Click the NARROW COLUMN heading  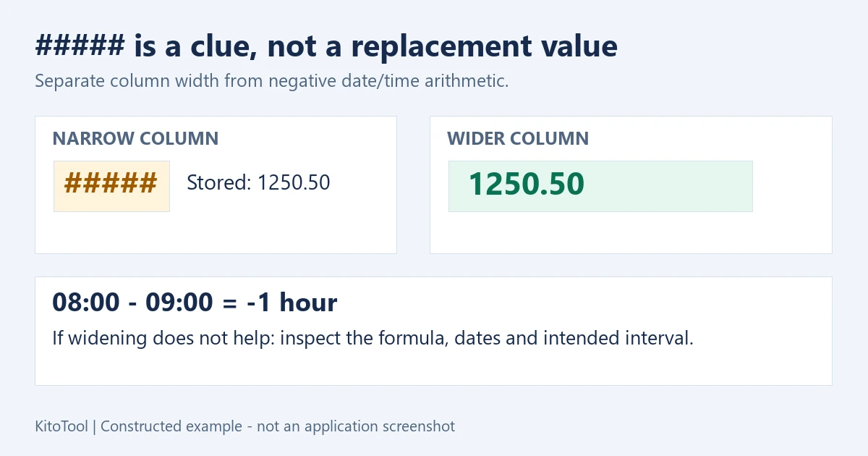tap(135, 138)
